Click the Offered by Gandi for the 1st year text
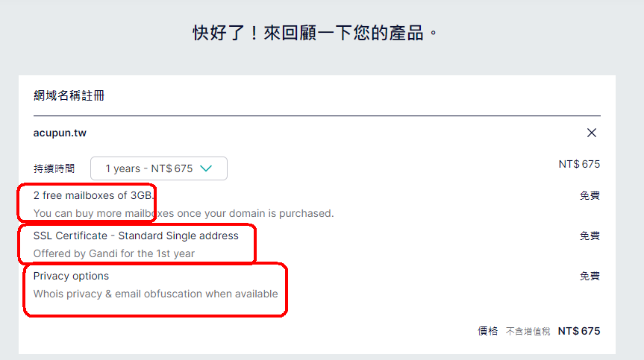 click(114, 254)
